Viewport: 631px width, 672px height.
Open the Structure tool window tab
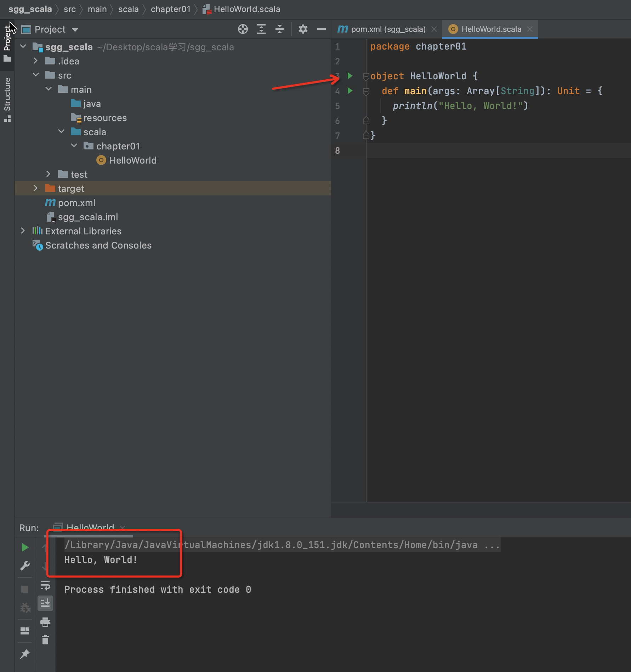point(7,99)
